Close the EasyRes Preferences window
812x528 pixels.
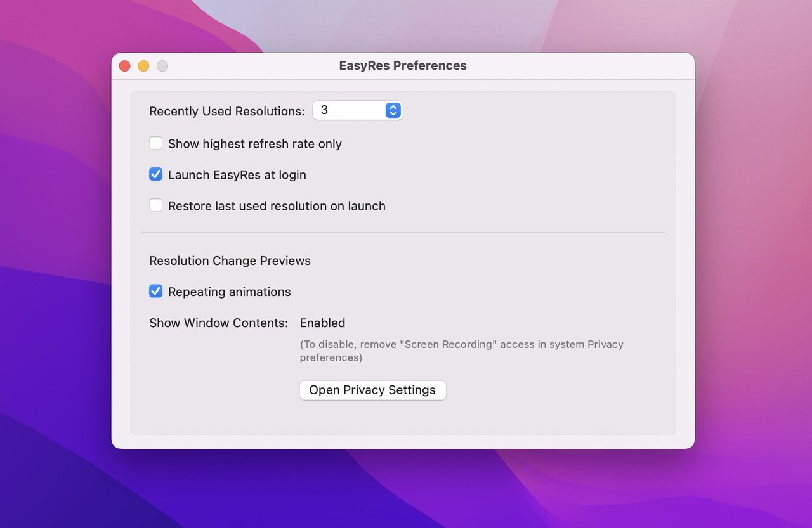pyautogui.click(x=124, y=65)
